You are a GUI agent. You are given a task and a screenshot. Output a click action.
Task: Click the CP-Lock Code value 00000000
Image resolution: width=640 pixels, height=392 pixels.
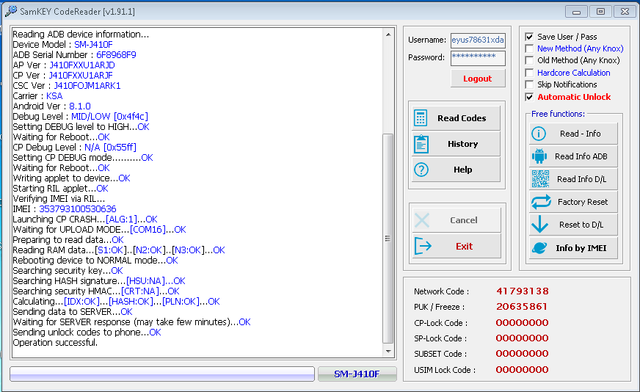tap(522, 323)
